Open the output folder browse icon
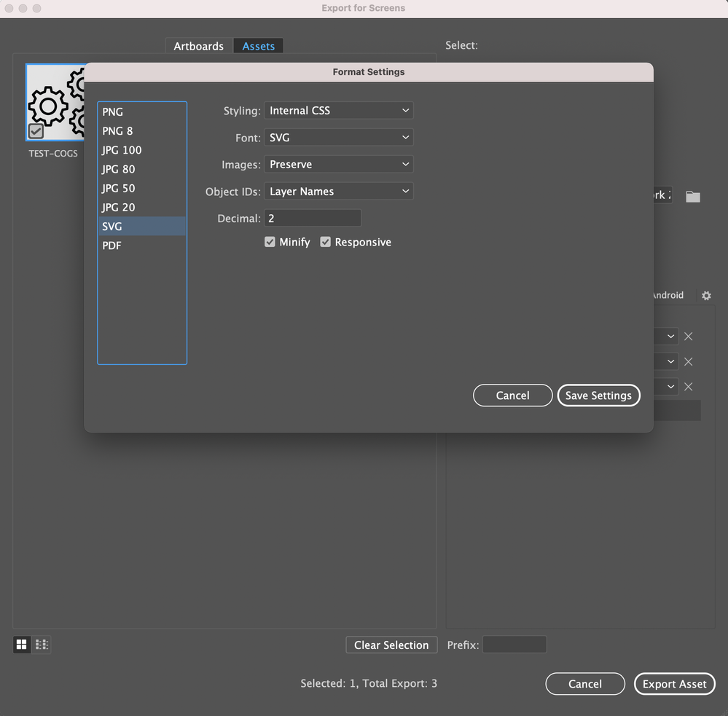The height and width of the screenshot is (716, 728). point(693,196)
